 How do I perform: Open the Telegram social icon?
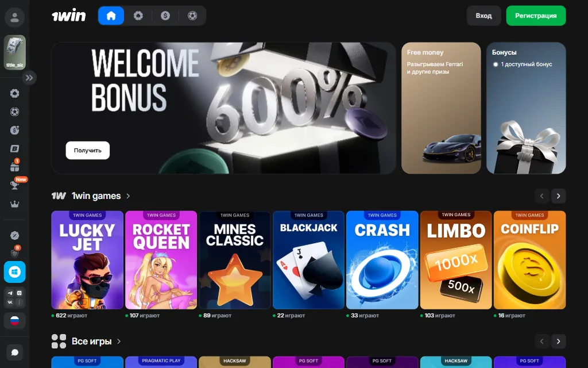(10, 293)
